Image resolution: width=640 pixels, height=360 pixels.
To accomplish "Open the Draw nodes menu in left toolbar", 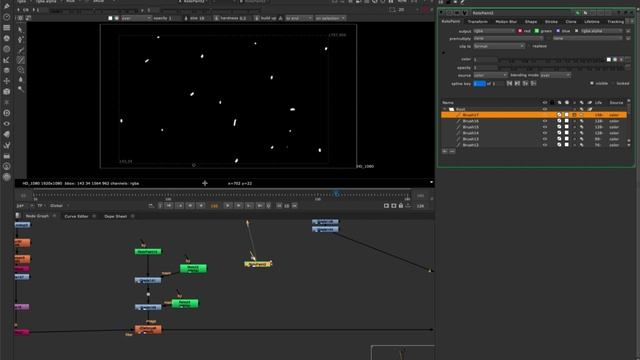I will [7, 7].
